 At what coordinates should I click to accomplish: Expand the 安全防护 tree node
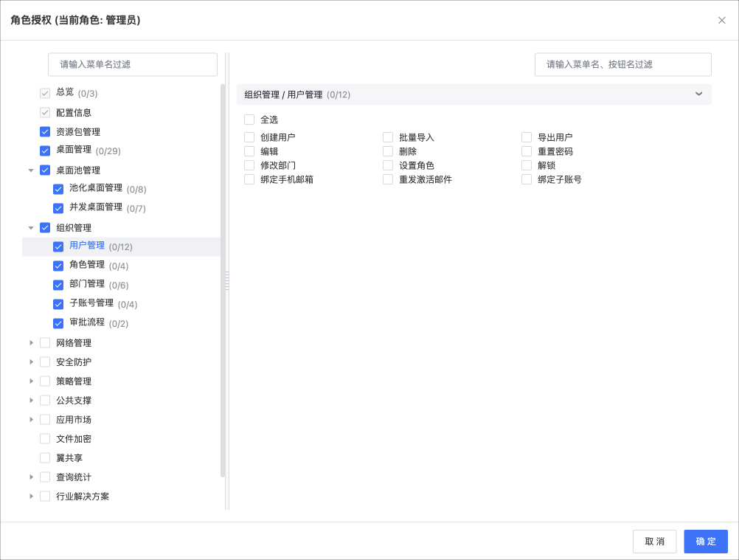(31, 362)
